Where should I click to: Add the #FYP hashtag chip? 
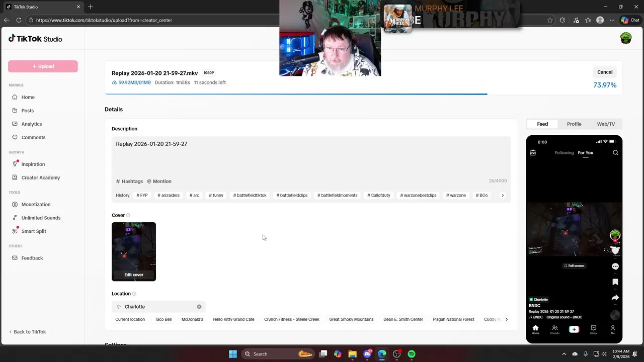pyautogui.click(x=142, y=195)
